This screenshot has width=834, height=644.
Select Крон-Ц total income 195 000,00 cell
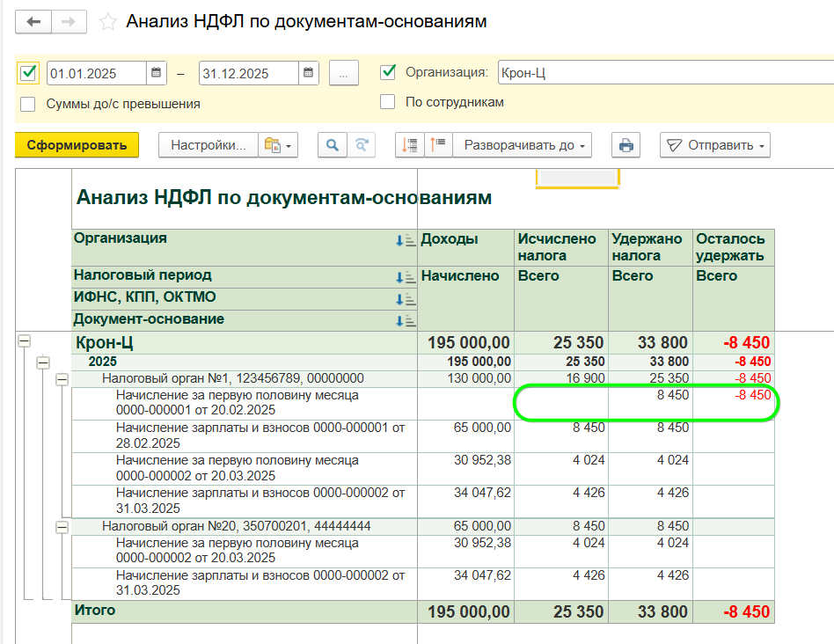click(x=466, y=343)
